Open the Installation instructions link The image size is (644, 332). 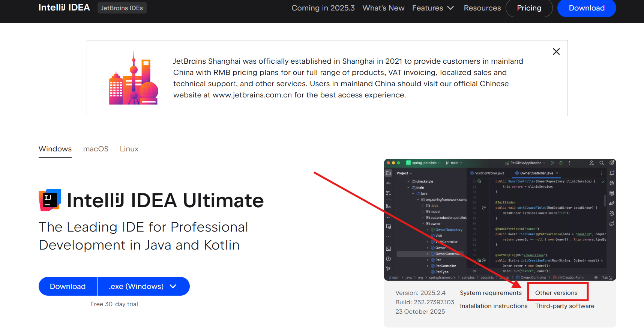click(494, 306)
